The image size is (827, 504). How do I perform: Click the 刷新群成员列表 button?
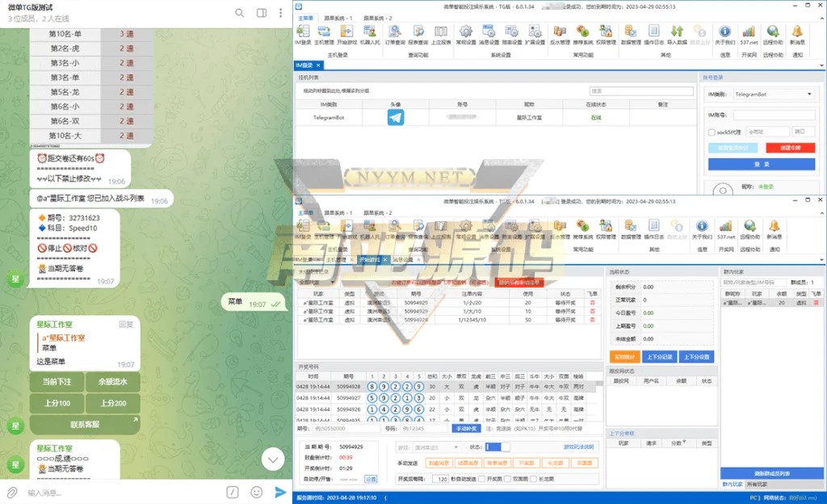(x=771, y=473)
